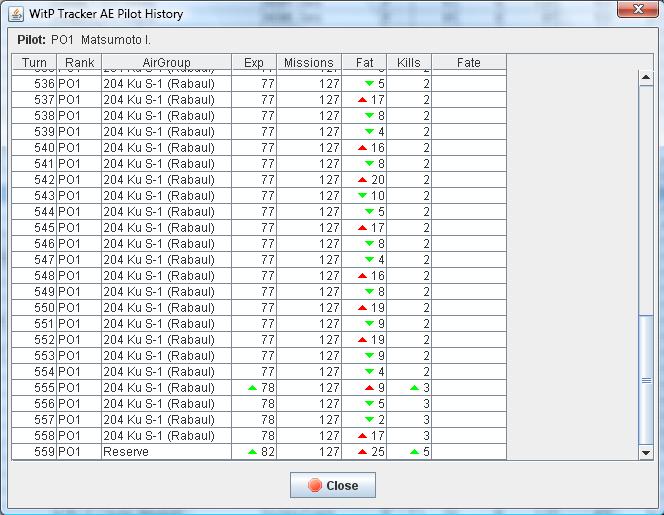This screenshot has width=664, height=515.
Task: Select the 'Reserve' AirGroup cell
Action: 166,451
